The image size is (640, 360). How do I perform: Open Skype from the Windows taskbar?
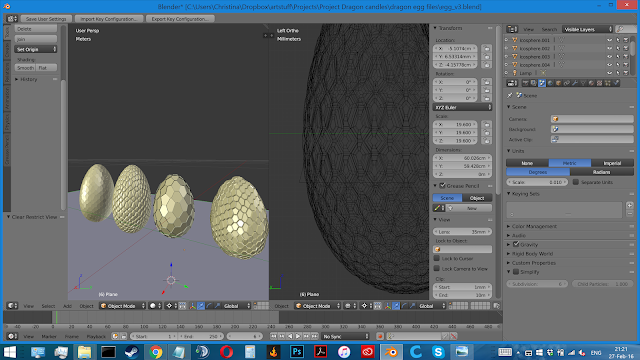click(438, 351)
